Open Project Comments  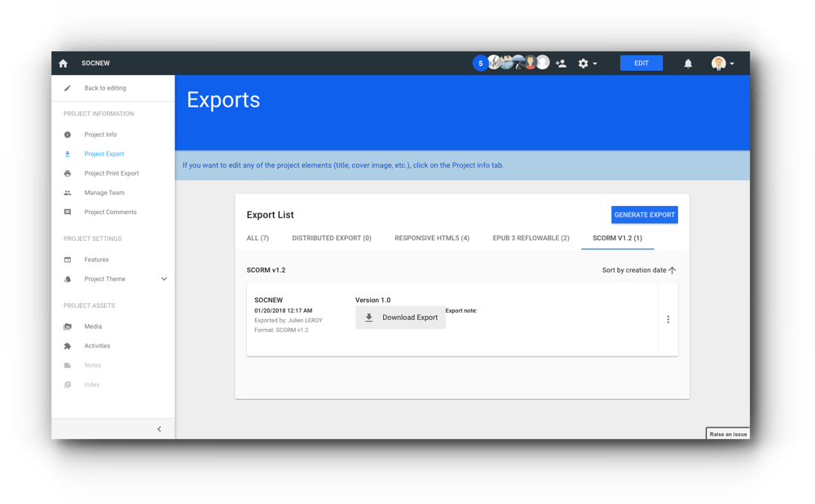coord(110,213)
